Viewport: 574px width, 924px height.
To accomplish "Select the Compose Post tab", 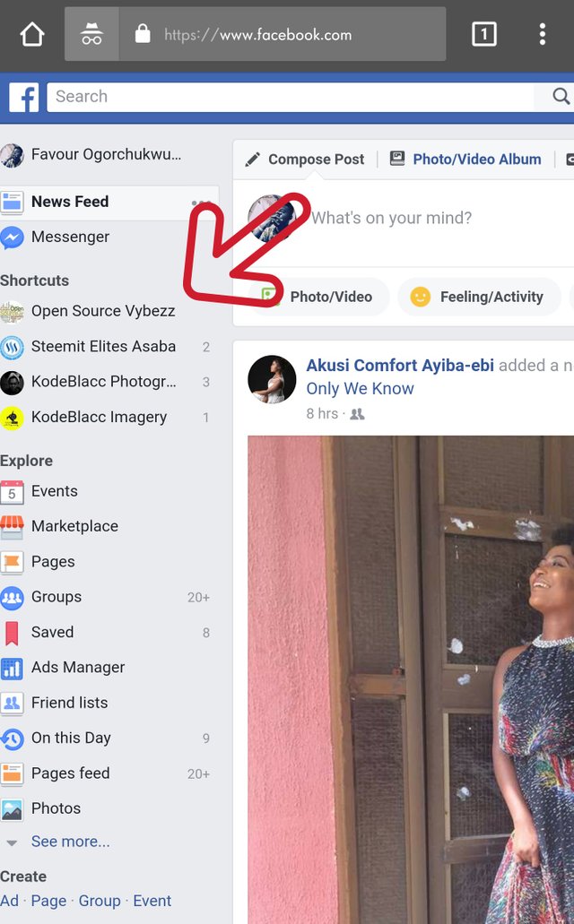I will point(306,160).
